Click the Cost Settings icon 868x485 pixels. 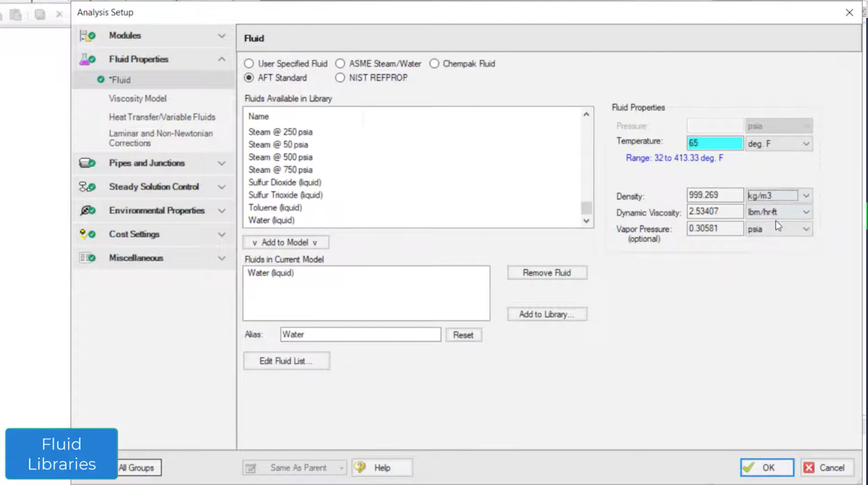(x=87, y=234)
